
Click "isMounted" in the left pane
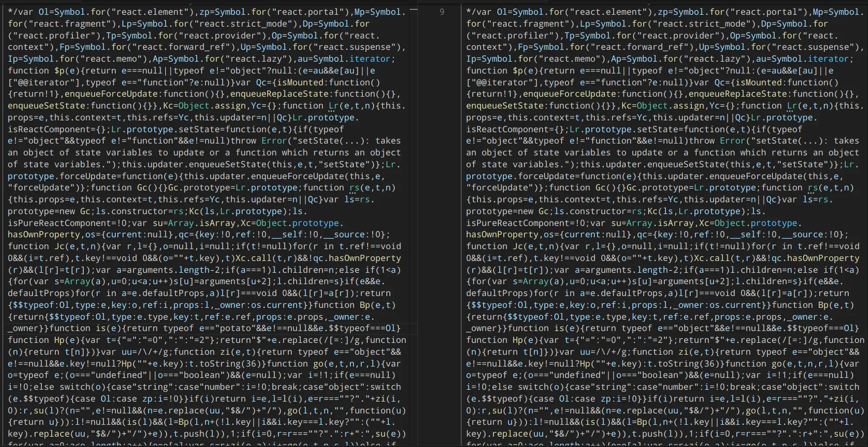pos(300,82)
